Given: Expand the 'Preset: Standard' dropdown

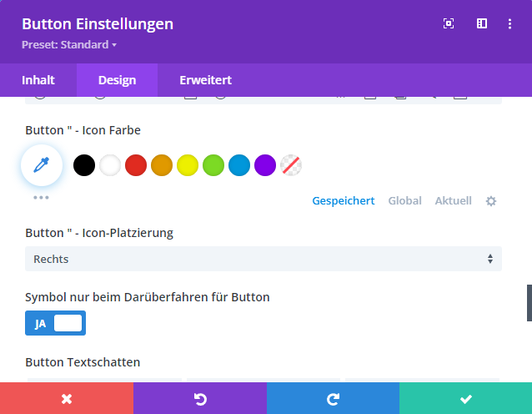Looking at the screenshot, I should [x=68, y=44].
